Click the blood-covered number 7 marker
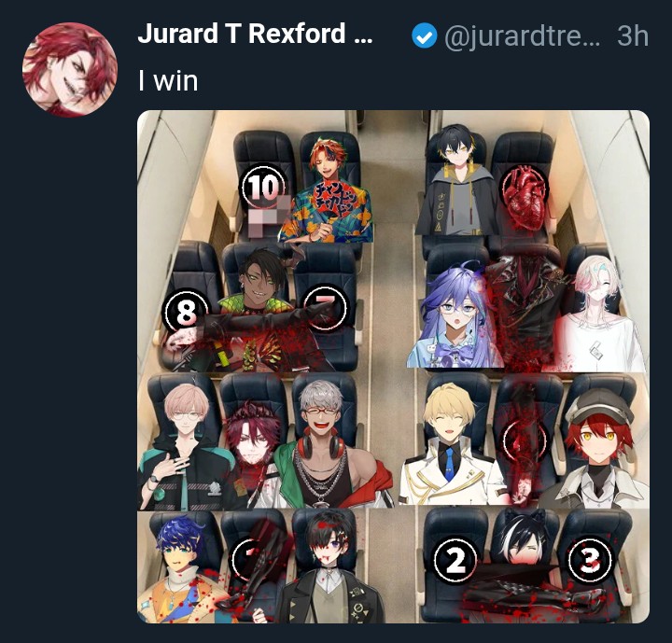 pyautogui.click(x=326, y=307)
